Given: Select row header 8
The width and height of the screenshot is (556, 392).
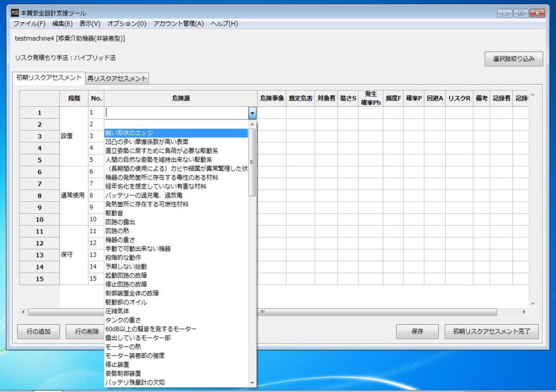Looking at the screenshot, I should (39, 195).
